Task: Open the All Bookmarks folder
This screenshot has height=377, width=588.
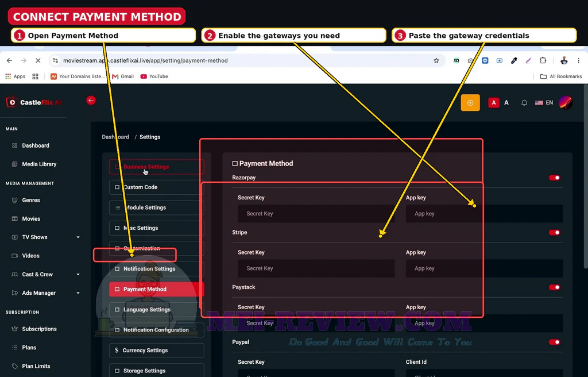Action: (x=561, y=76)
